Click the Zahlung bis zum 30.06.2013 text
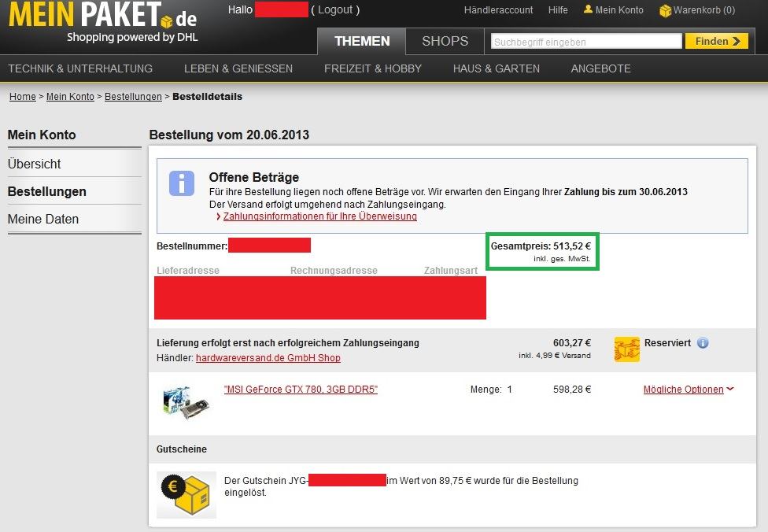Image resolution: width=768 pixels, height=532 pixels. [626, 191]
